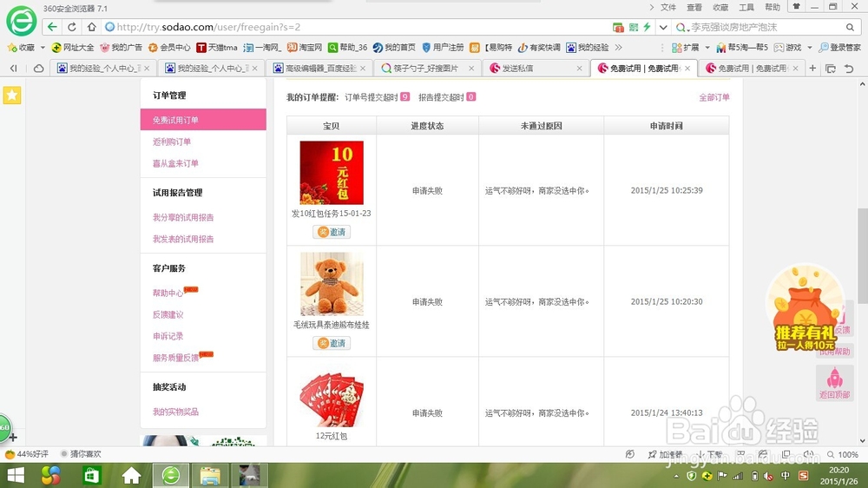The width and height of the screenshot is (868, 488).
Task: Open 天猫tma bookmark
Action: 217,48
